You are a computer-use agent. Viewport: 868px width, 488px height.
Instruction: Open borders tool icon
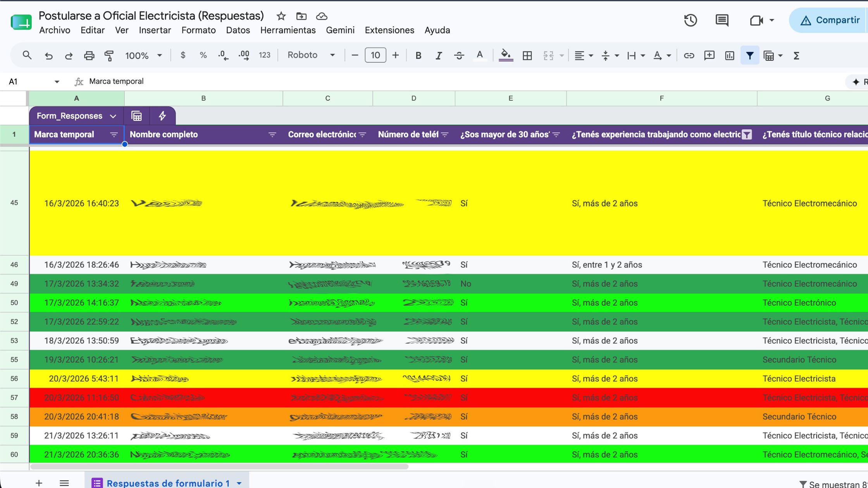pyautogui.click(x=527, y=56)
